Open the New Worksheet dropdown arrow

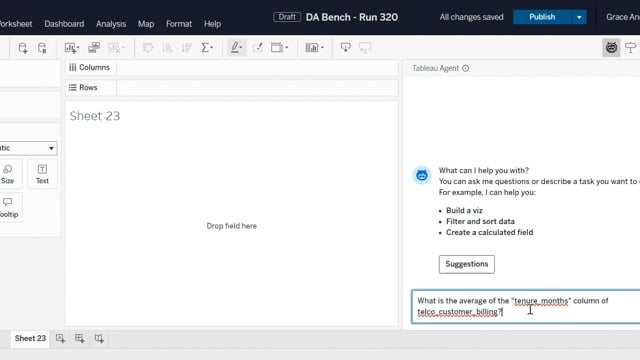point(78,47)
